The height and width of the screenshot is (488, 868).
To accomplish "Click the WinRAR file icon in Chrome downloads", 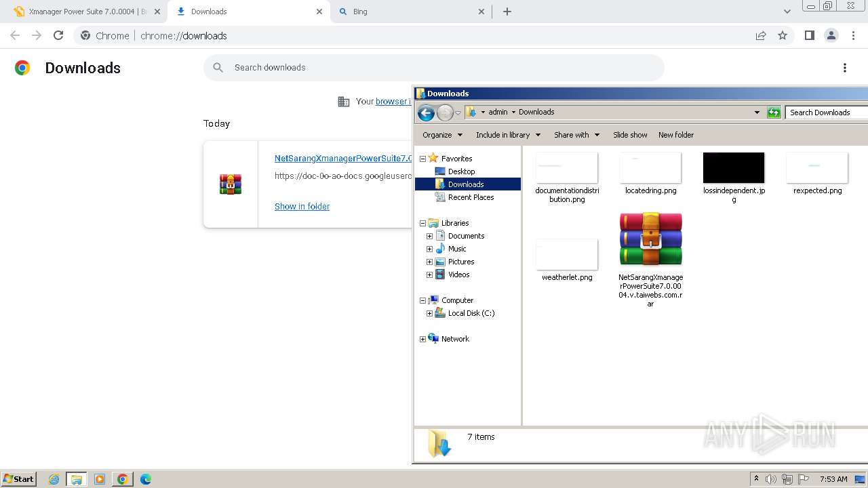I will [231, 184].
